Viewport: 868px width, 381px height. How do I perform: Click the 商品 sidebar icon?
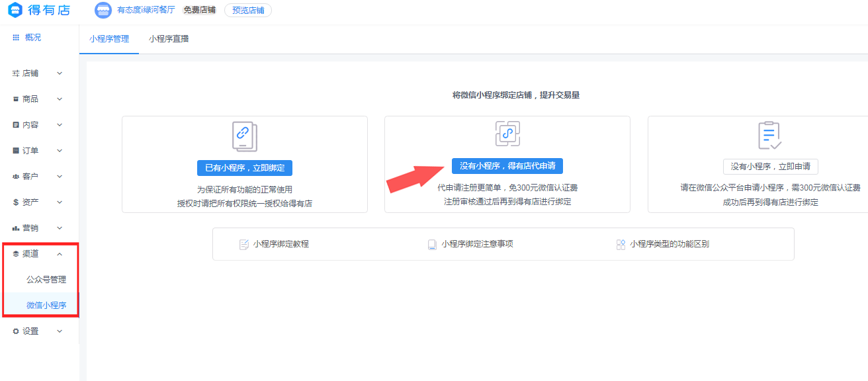(x=16, y=99)
